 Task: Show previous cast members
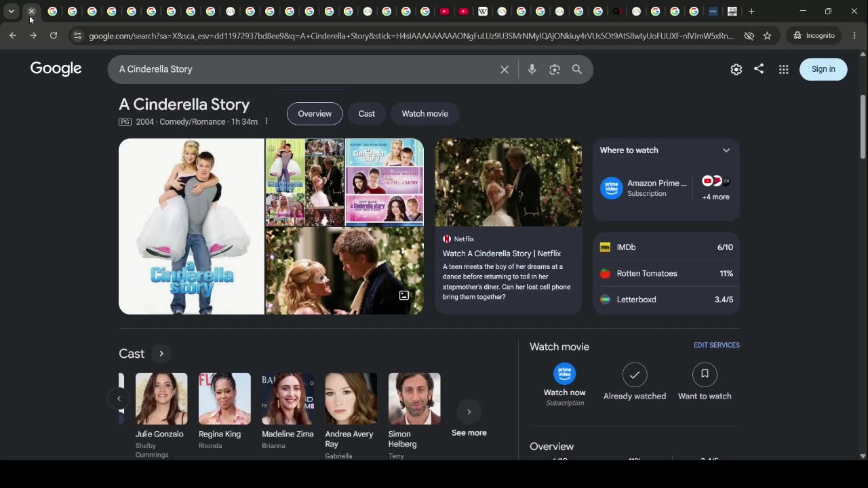coord(119,399)
